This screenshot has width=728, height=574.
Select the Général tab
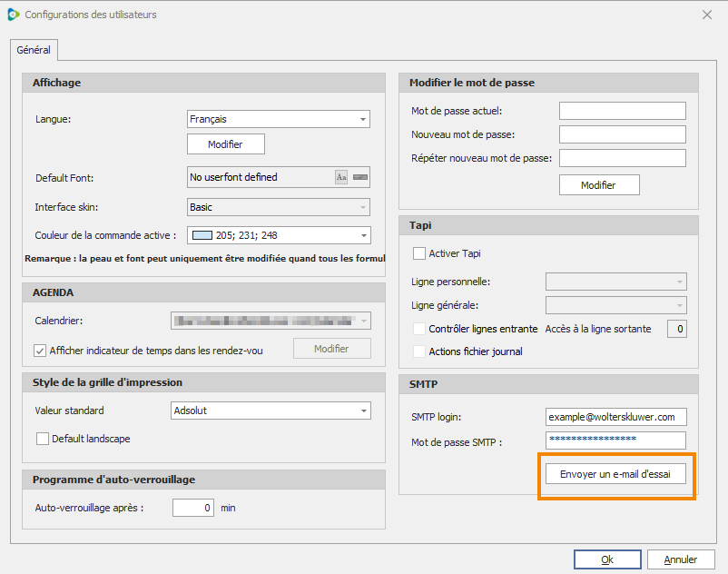click(34, 50)
